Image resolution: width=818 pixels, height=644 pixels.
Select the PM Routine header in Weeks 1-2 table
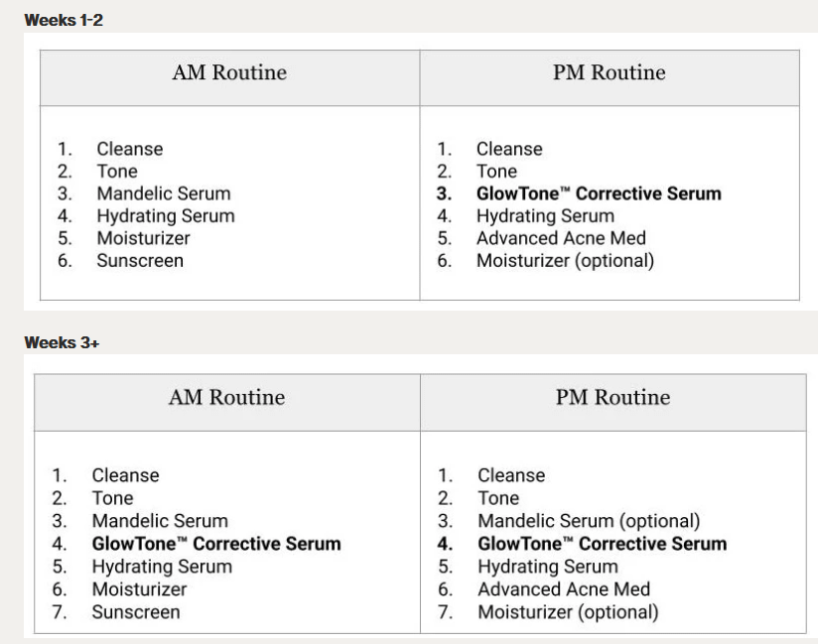(609, 72)
